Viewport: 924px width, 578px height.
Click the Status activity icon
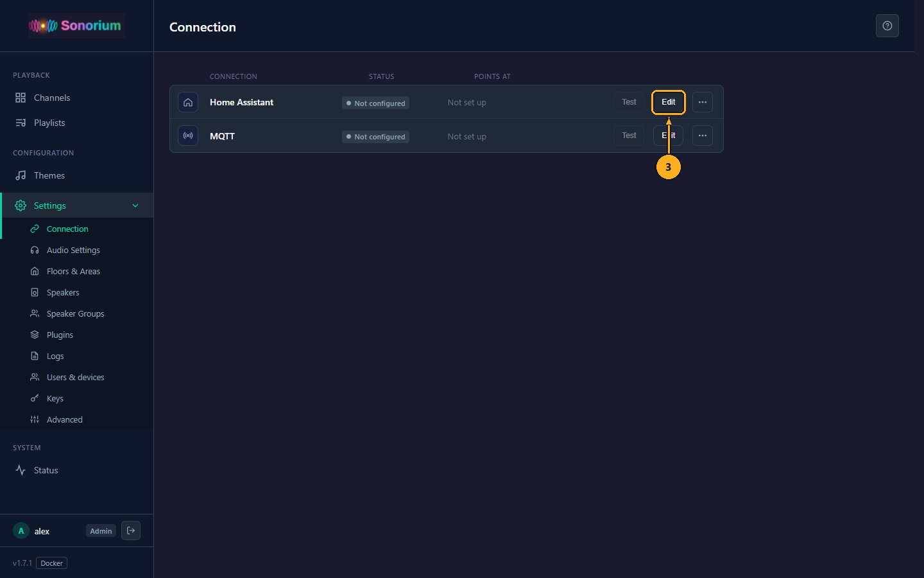click(x=21, y=470)
